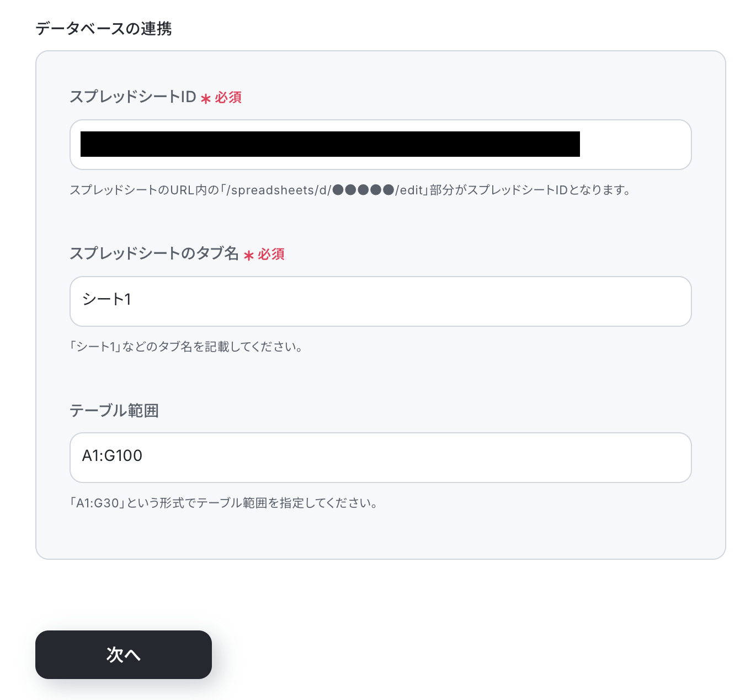756x700 pixels.
Task: Click the スプレッドシートID field label
Action: pos(133,97)
